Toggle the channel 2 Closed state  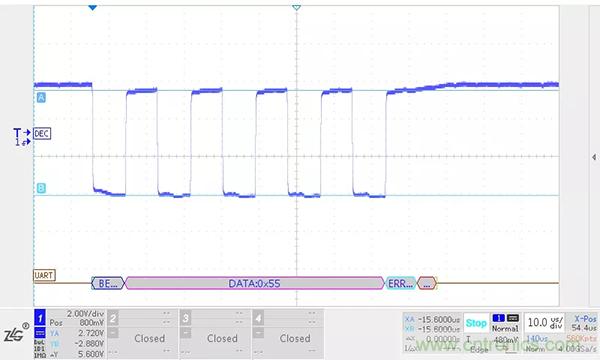point(150,338)
